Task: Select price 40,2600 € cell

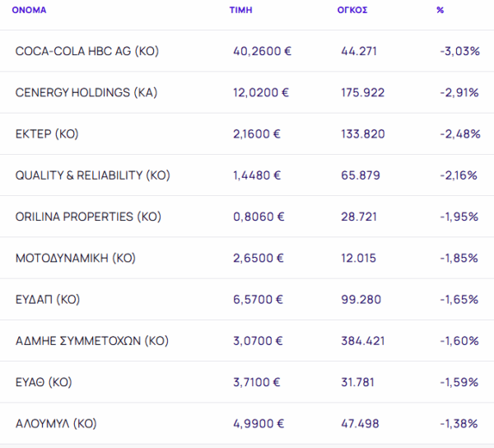Action: (x=262, y=51)
